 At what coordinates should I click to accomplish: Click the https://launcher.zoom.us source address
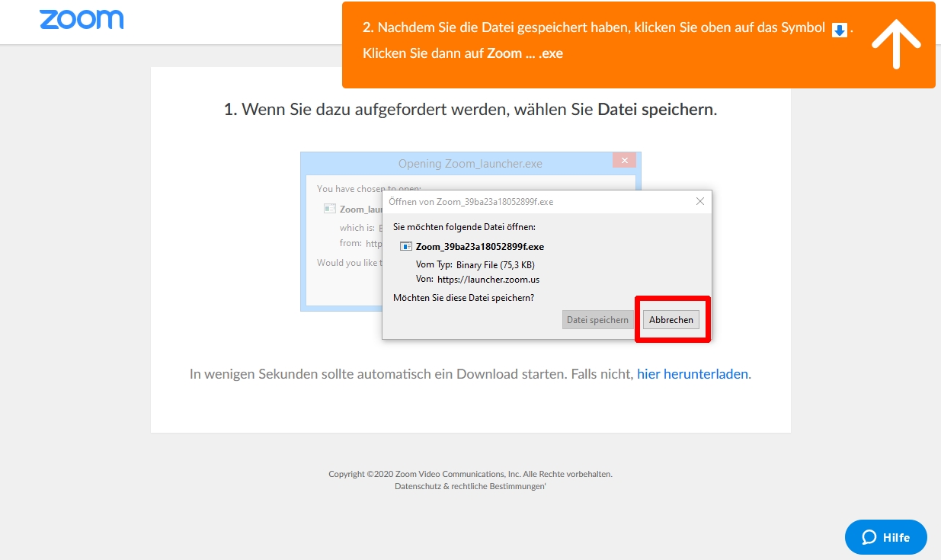tap(488, 280)
